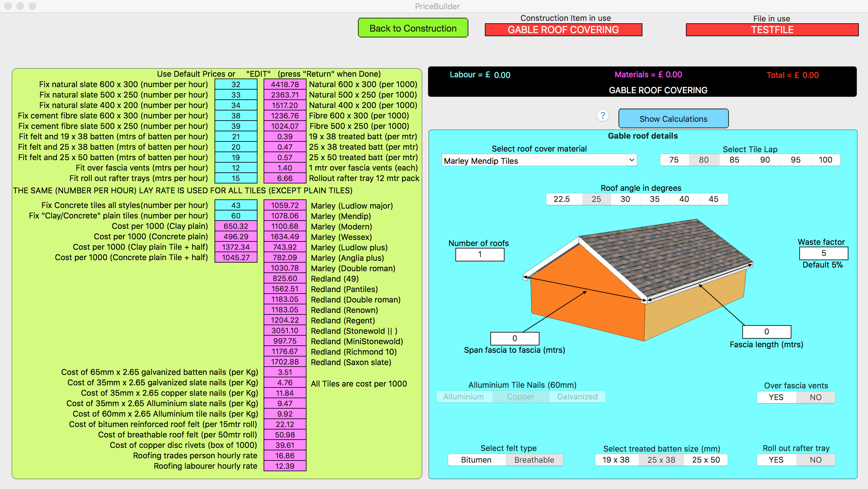868x489 pixels.
Task: Choose roof angle 45 degrees
Action: (x=714, y=199)
